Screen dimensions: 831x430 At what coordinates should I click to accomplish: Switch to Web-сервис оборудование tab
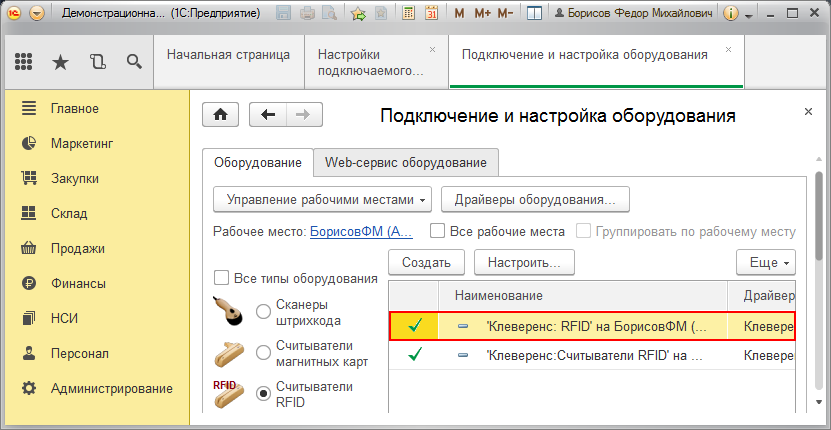(406, 163)
